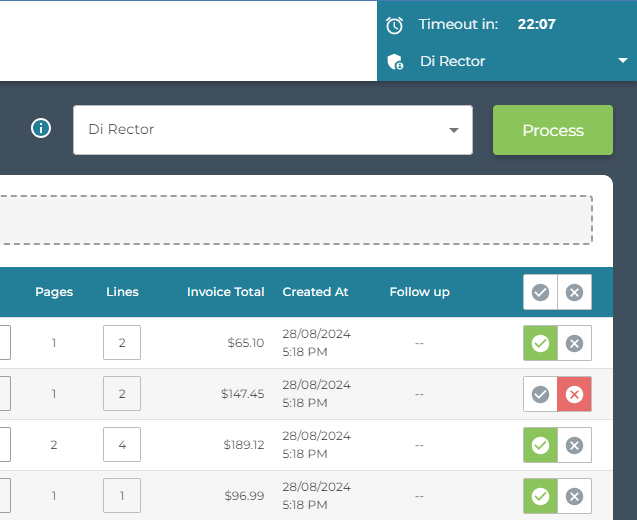Click the Lines box of $96.99 row
The image size is (637, 520).
tap(122, 496)
